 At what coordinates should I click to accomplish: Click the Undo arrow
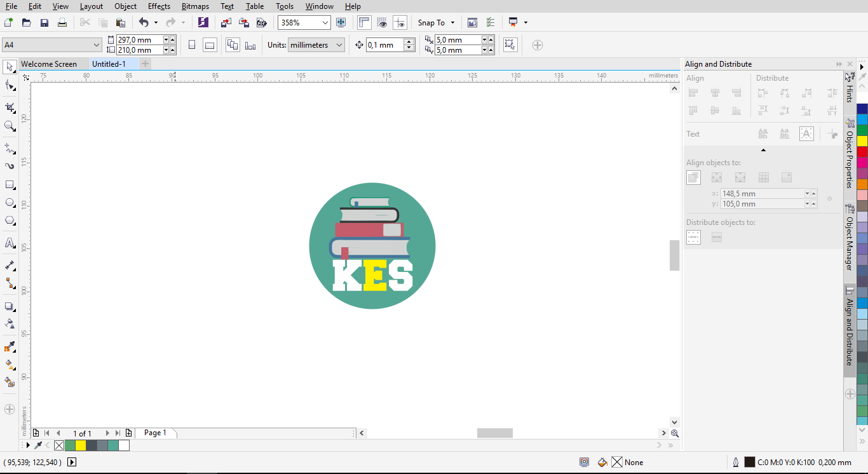(144, 22)
